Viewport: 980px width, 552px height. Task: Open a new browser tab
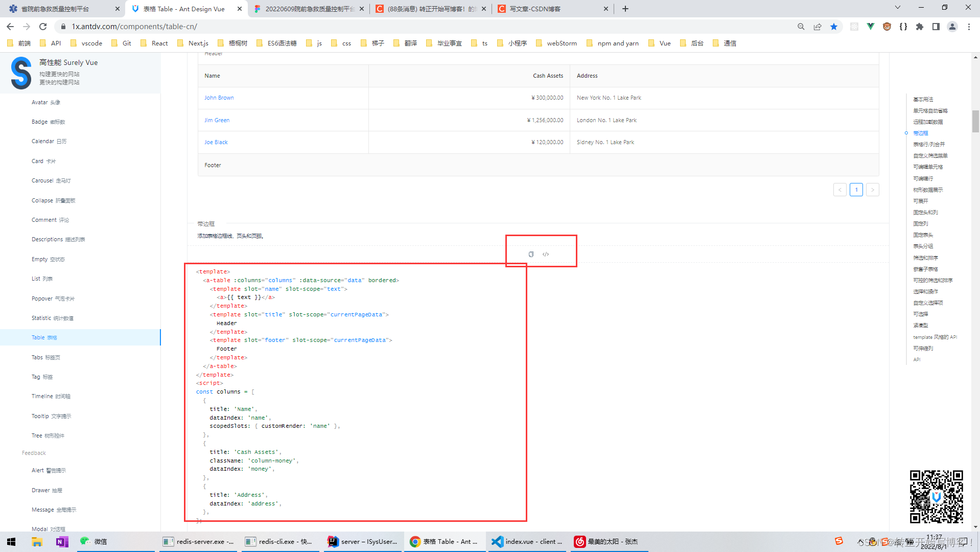click(x=625, y=9)
